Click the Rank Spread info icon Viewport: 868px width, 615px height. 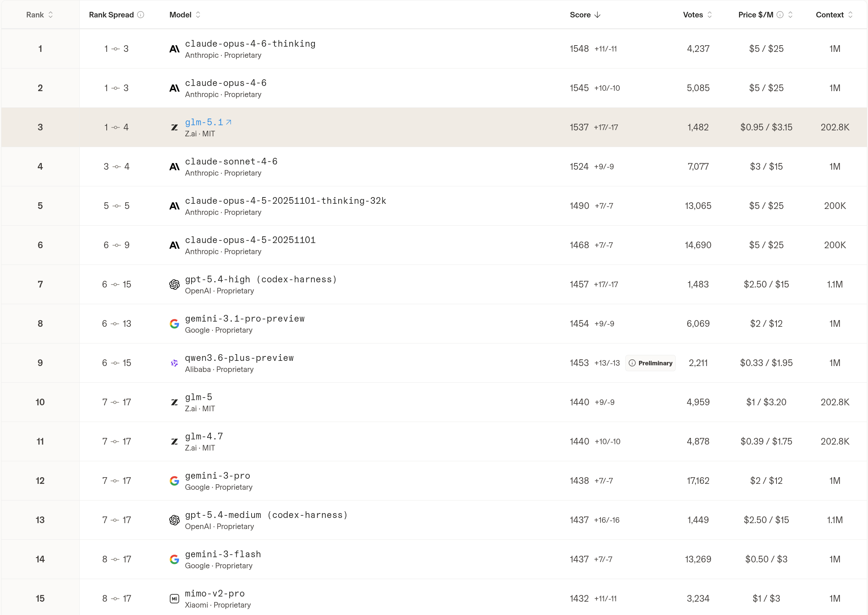(x=140, y=15)
